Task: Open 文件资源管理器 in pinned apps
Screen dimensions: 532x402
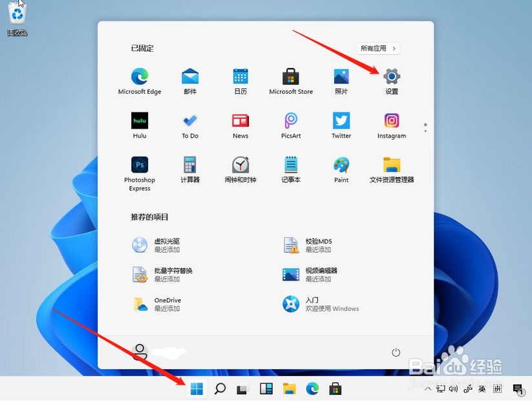Action: [392, 169]
